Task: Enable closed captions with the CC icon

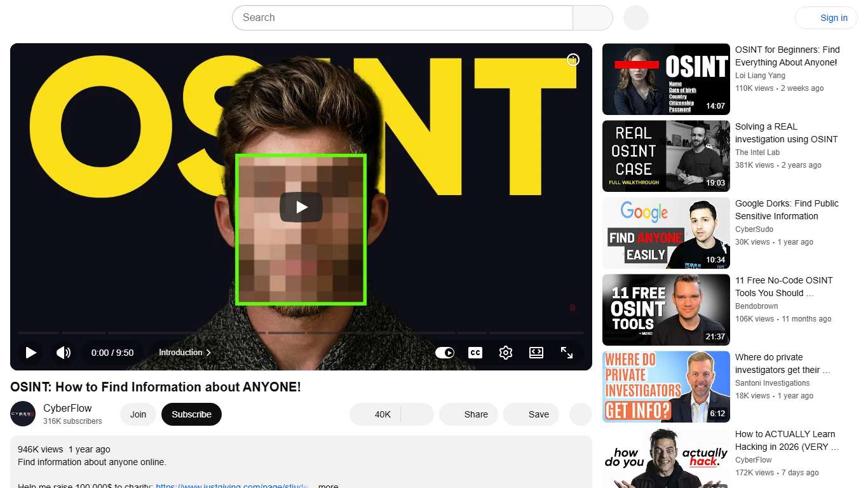Action: (475, 353)
